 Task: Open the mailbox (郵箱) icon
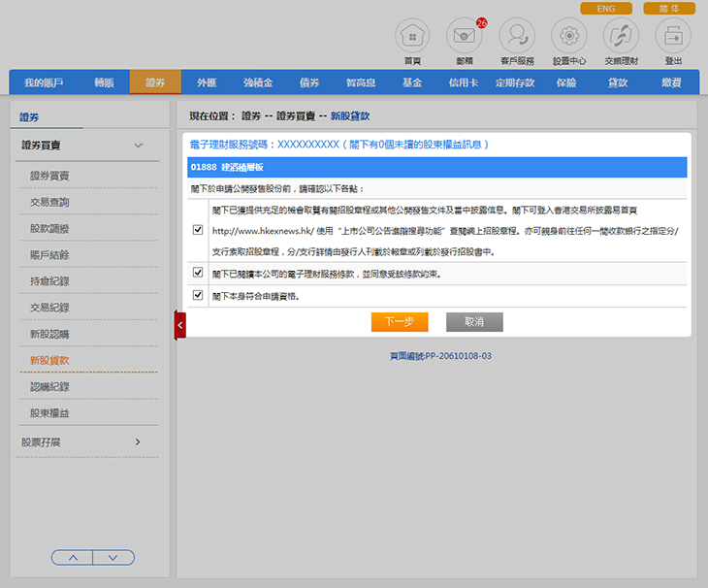(x=464, y=36)
